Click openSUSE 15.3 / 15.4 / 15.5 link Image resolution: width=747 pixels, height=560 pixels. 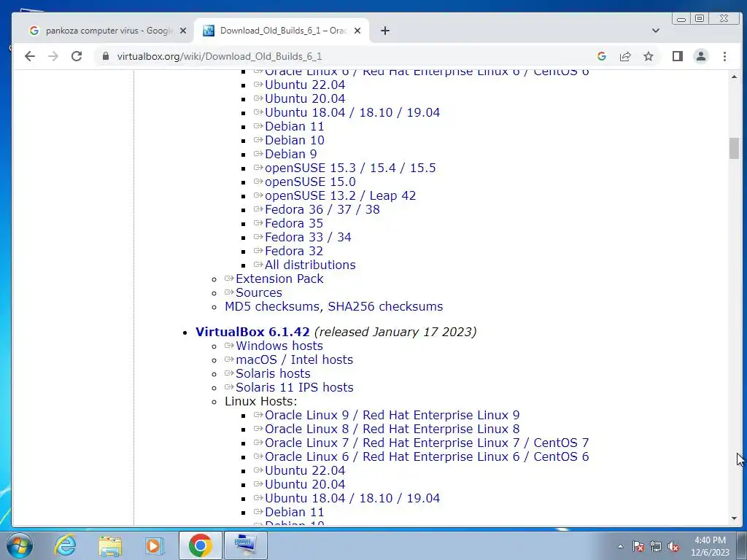click(x=350, y=168)
